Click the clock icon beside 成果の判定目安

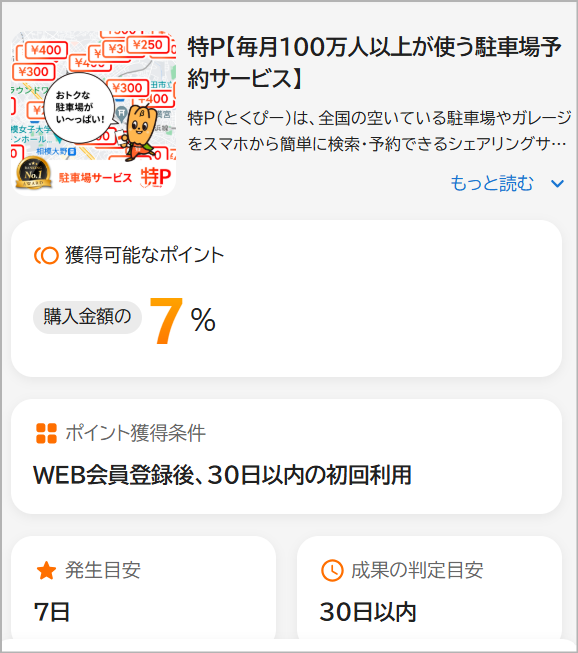[332, 570]
